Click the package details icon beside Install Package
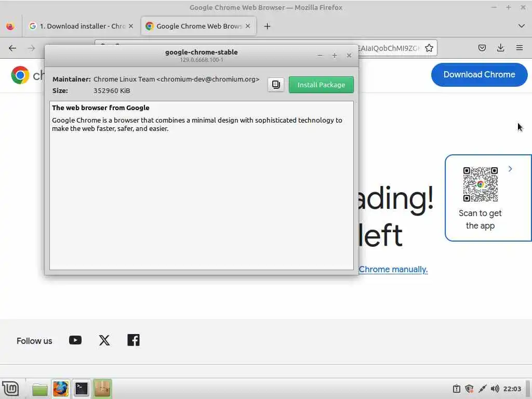The width and height of the screenshot is (532, 399). [276, 85]
